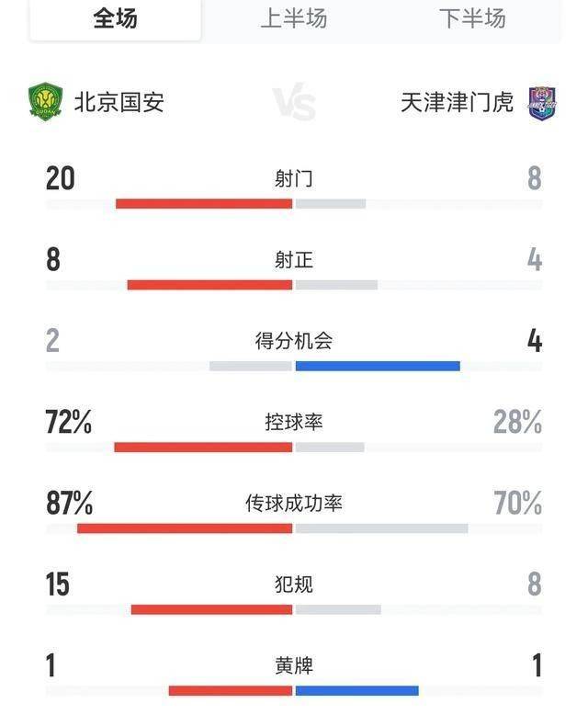Click the red 传球成功率 pass accuracy bar

pos(185,528)
